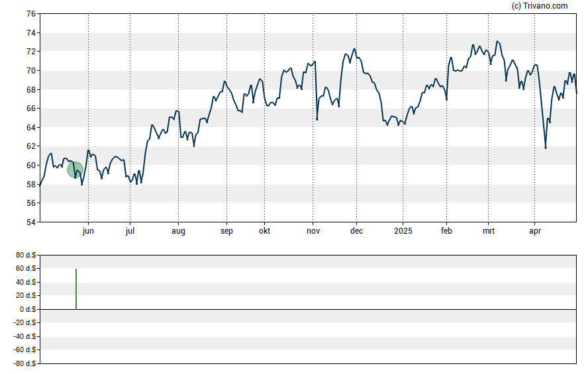This screenshot has width=588, height=374.
Task: Click the 66 price axis value
Action: click(31, 109)
